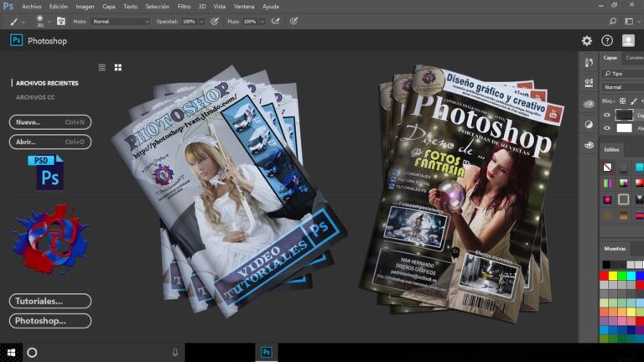Viewport: 644px width, 362px height.
Task: Open the white-dress magazine cover thumbnail
Action: (x=228, y=191)
